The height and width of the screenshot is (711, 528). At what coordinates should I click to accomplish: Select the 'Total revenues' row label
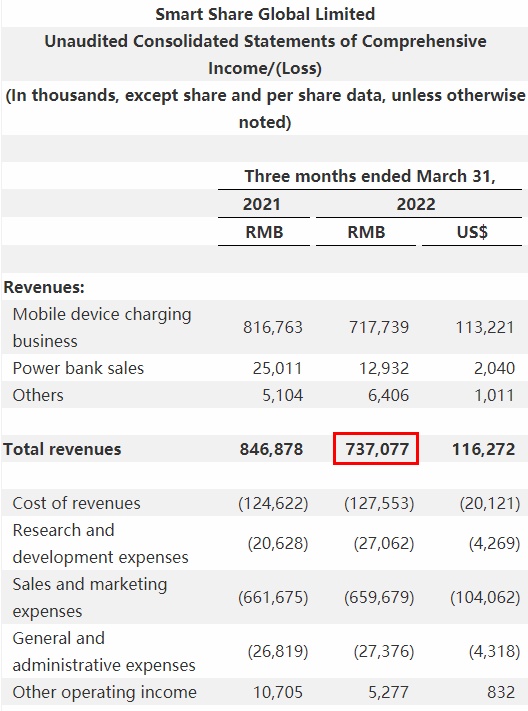point(62,449)
